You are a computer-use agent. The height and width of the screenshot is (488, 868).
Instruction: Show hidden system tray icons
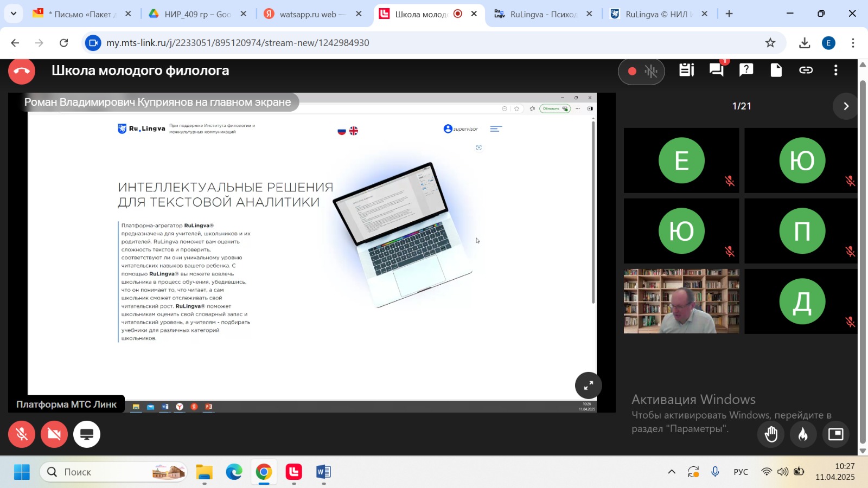click(672, 472)
